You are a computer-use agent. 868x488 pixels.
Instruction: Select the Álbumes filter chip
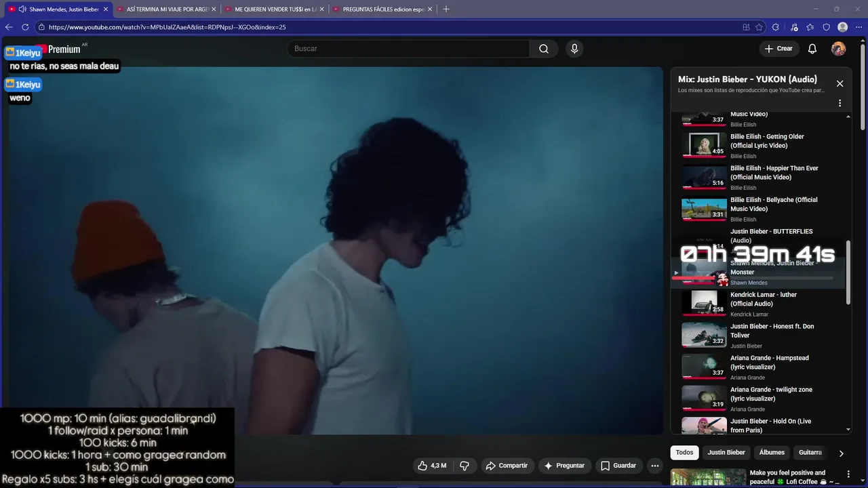tap(772, 453)
